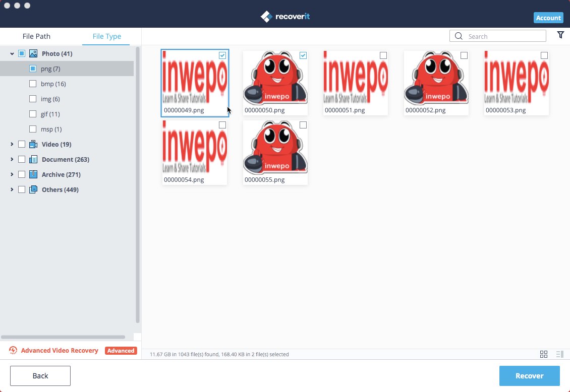The height and width of the screenshot is (392, 570).
Task: Select the msp (1) tree row
Action: [x=67, y=129]
